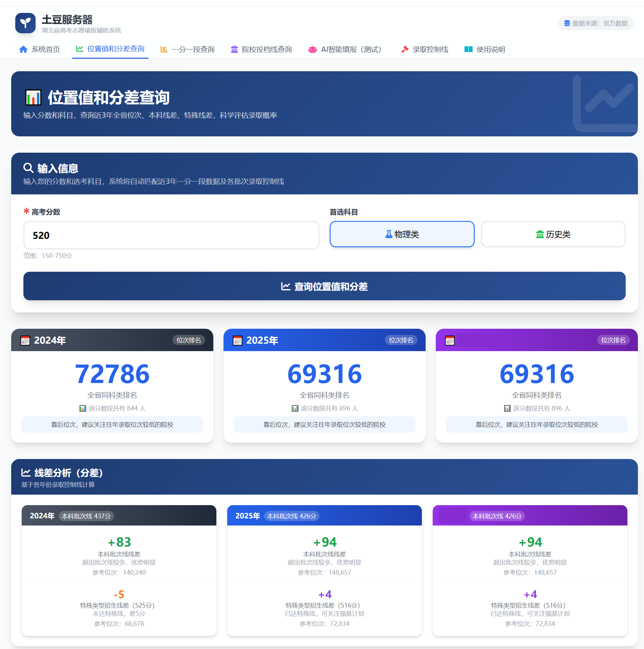Click the robot icon beside AI智能填报
The height and width of the screenshot is (649, 644).
pyautogui.click(x=312, y=50)
